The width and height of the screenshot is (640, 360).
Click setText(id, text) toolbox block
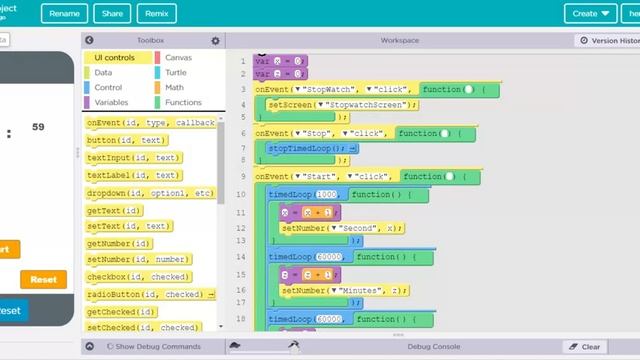(x=129, y=226)
